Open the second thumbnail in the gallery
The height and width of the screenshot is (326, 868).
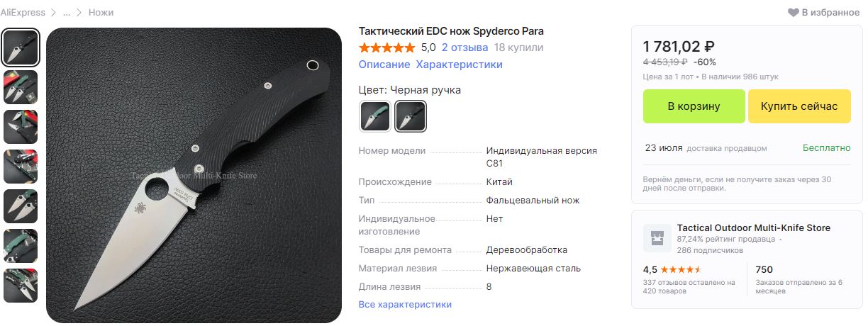(x=21, y=87)
